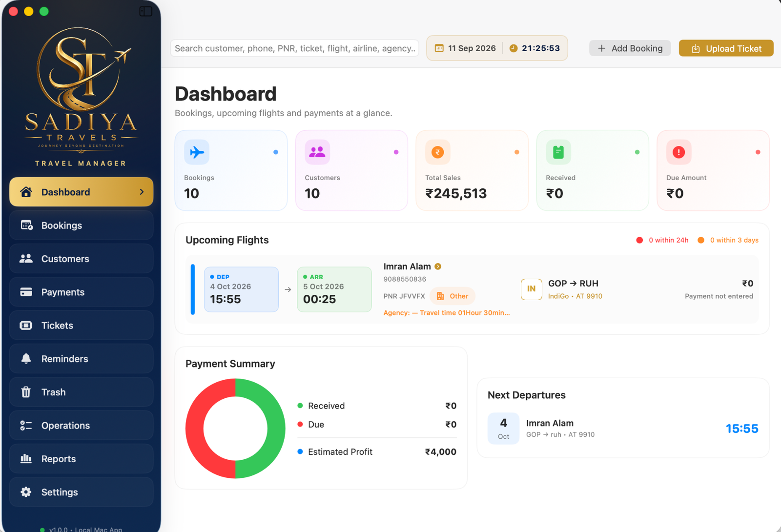Click the clock icon beside the time
Viewport: 781px width, 532px height.
tap(514, 48)
